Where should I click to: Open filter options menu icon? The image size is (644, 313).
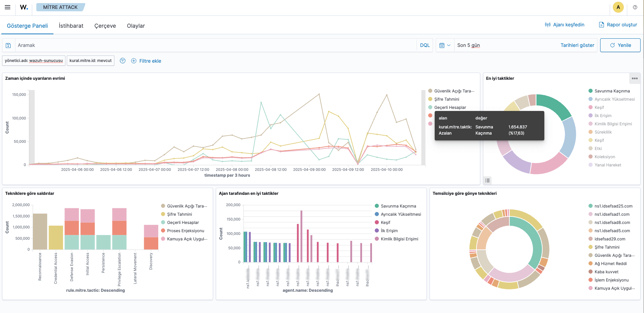pyautogui.click(x=123, y=61)
